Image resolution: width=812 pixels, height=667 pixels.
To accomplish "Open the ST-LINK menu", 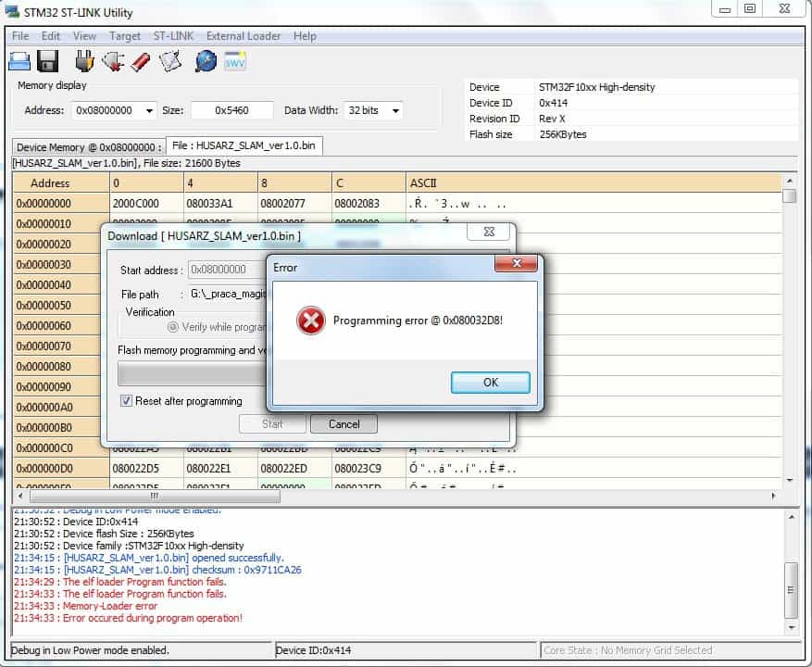I will click(173, 36).
